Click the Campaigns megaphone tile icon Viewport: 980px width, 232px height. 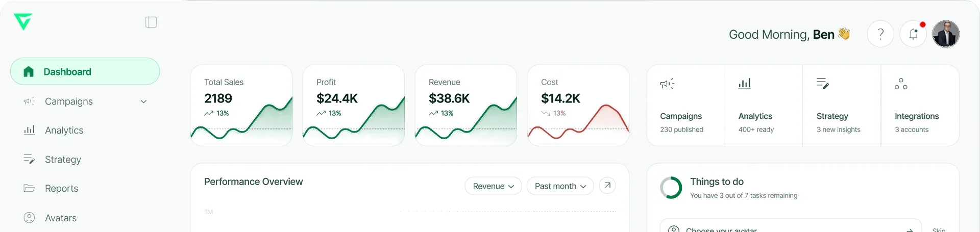(667, 84)
